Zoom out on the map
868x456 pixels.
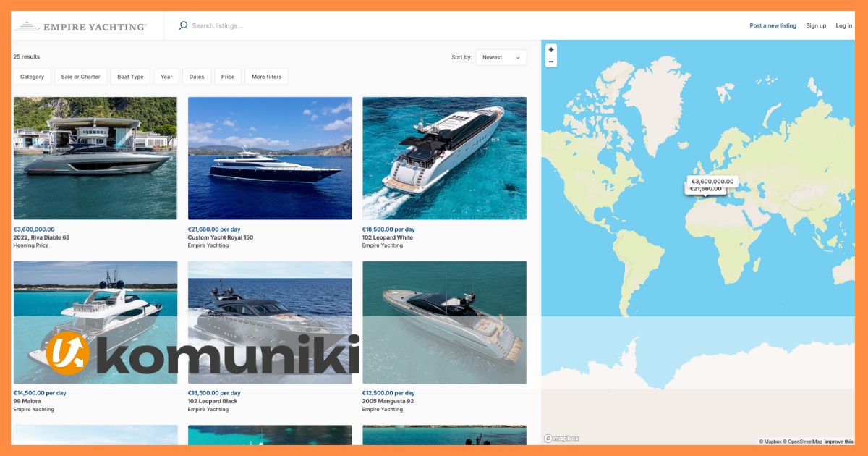point(551,62)
